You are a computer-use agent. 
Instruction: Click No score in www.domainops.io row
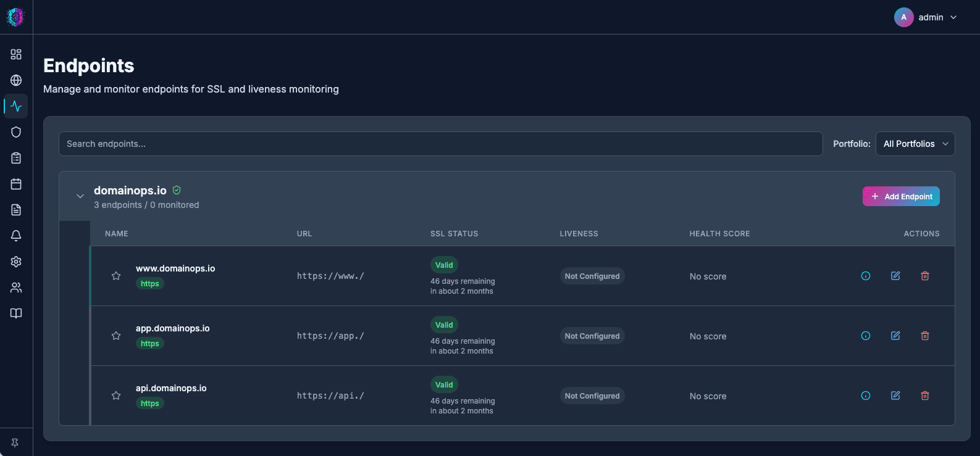708,276
